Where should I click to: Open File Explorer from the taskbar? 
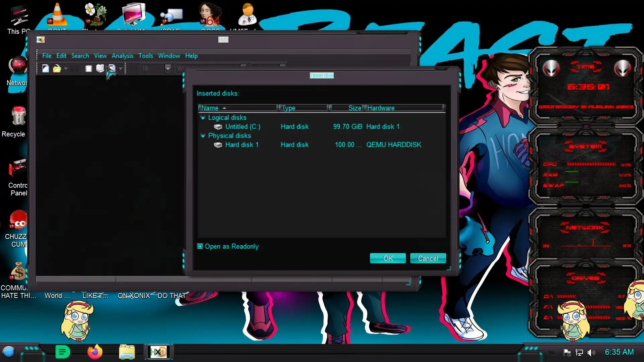click(127, 352)
